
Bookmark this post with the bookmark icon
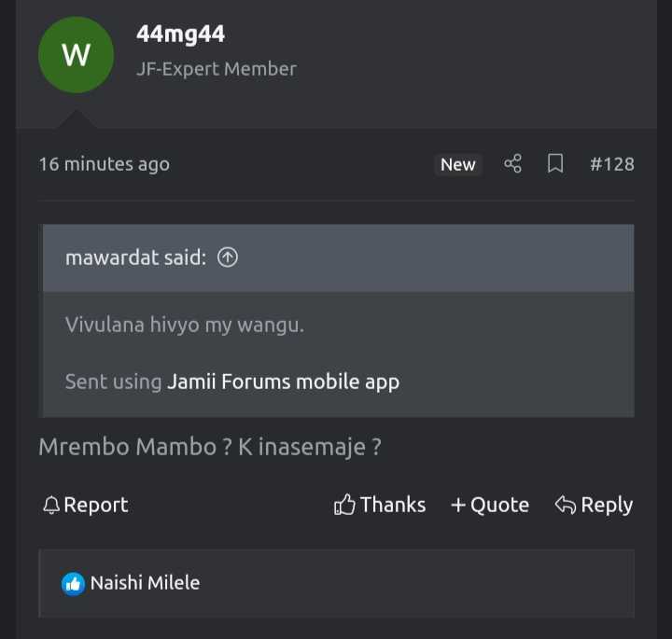tap(555, 163)
